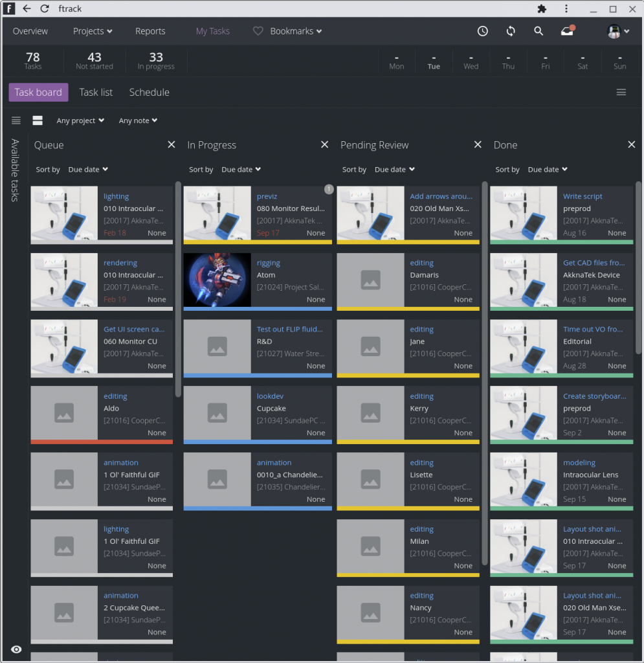Click the Queue column scrollbar
644x663 pixels.
(179, 289)
